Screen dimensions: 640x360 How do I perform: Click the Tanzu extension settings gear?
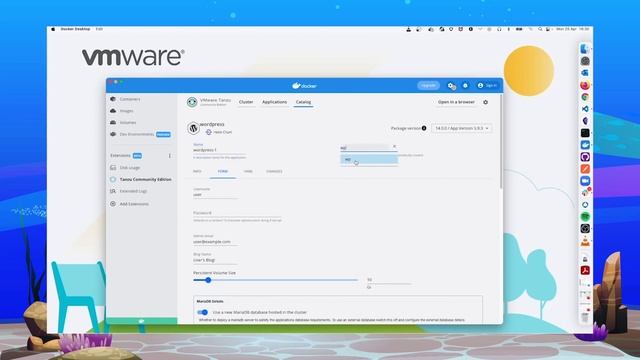coord(485,102)
